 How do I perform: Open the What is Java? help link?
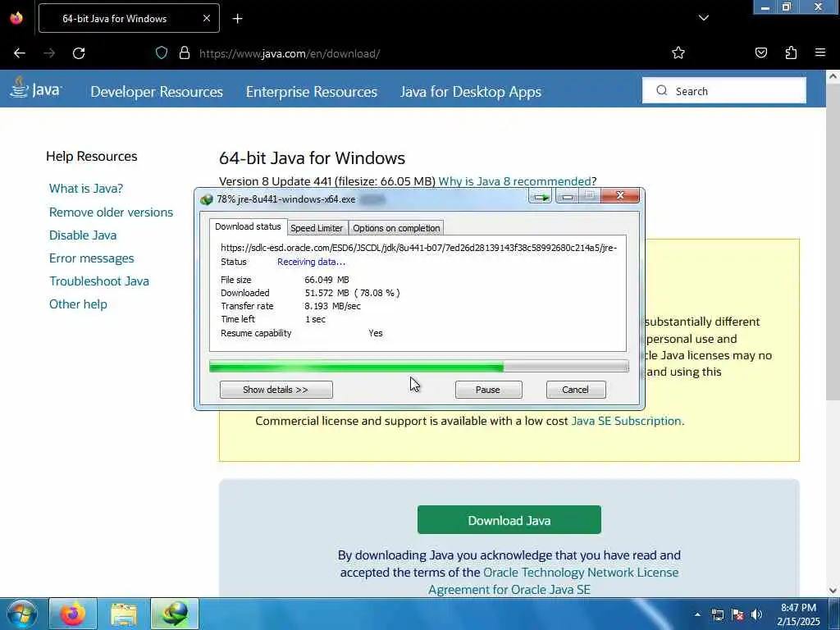click(x=85, y=189)
